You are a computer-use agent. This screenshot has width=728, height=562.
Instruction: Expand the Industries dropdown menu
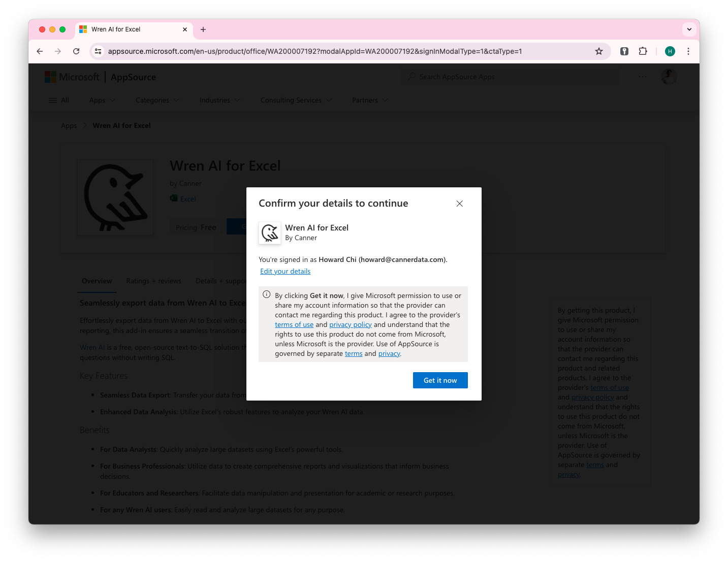click(x=220, y=100)
